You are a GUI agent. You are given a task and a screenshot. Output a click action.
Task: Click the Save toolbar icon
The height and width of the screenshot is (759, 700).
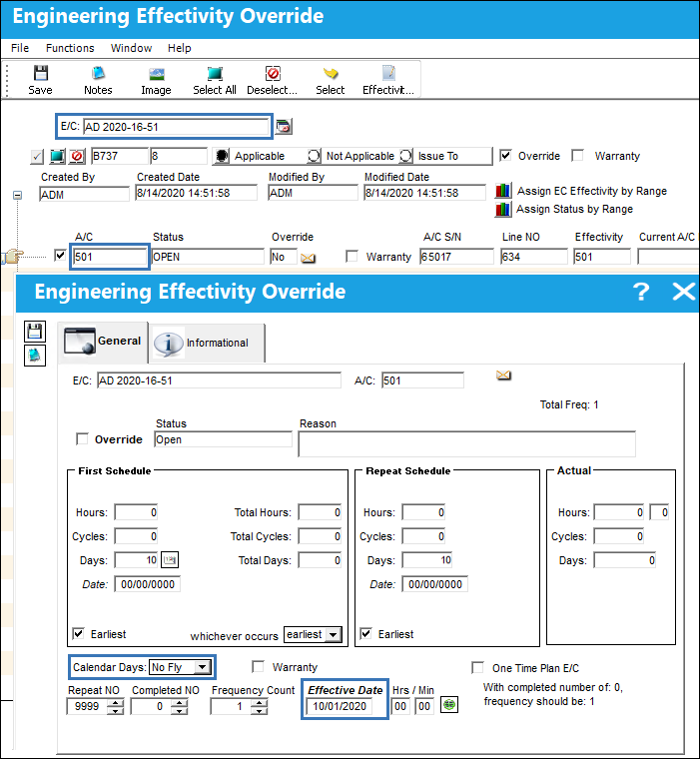41,73
